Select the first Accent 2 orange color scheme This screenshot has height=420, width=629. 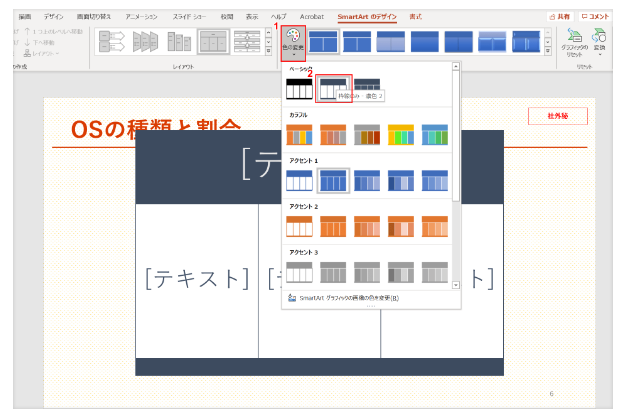tap(300, 226)
